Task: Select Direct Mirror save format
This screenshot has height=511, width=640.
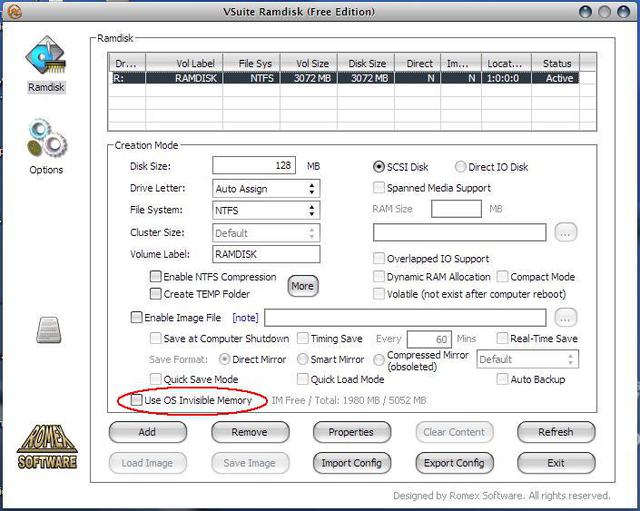Action: pyautogui.click(x=224, y=359)
